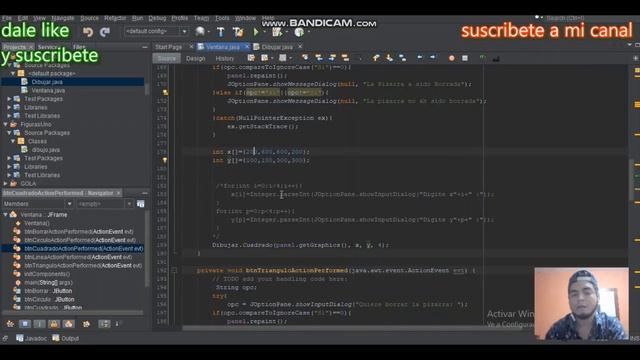Click the Last Edit icon in the editor toolbar
The image size is (640, 360).
click(x=251, y=58)
